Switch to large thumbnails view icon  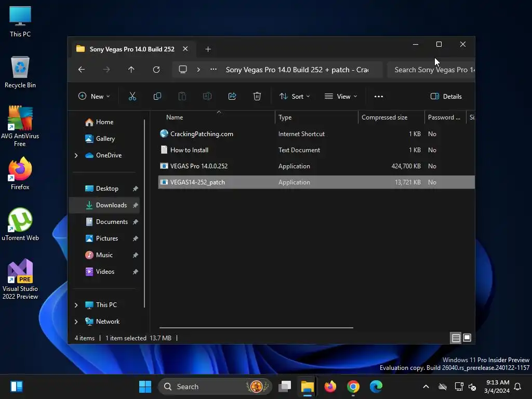click(467, 338)
